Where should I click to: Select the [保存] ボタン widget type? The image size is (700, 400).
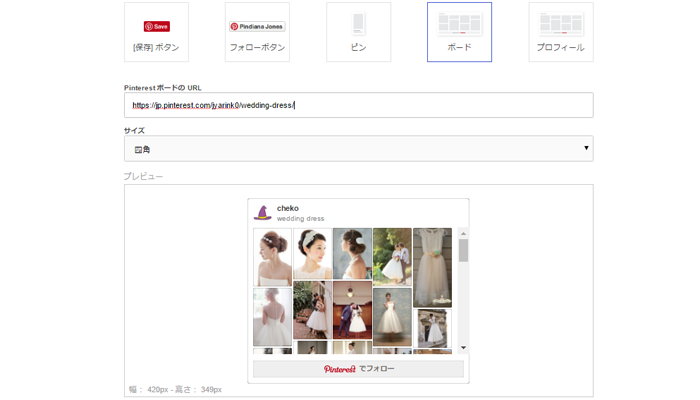pos(156,32)
